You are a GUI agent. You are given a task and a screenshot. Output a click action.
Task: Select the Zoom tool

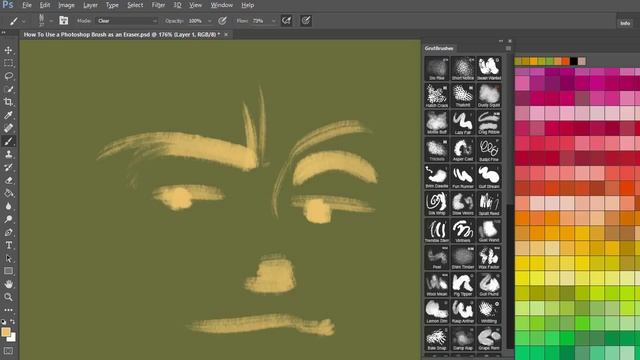click(x=8, y=297)
